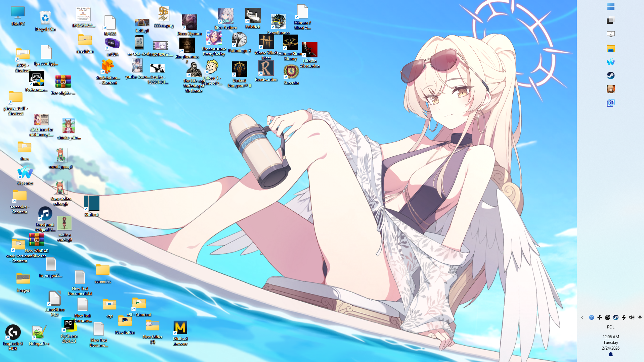The image size is (644, 362).
Task: Switch the POL input language indicator
Action: coord(610,327)
